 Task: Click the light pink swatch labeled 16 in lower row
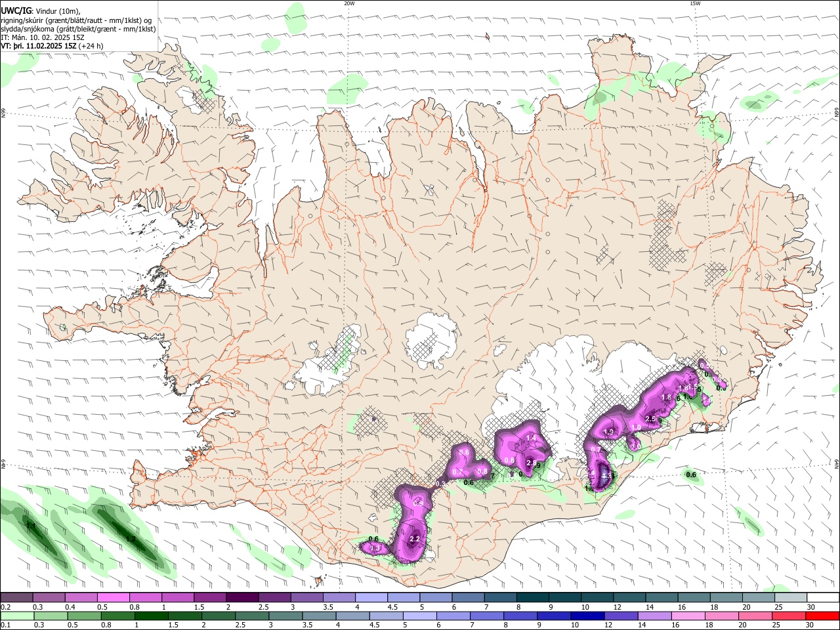(687, 616)
